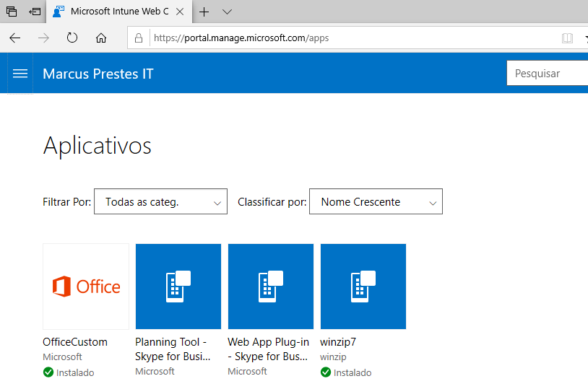Click Instalado status under OfficeCustom
The image size is (588, 389).
[75, 372]
